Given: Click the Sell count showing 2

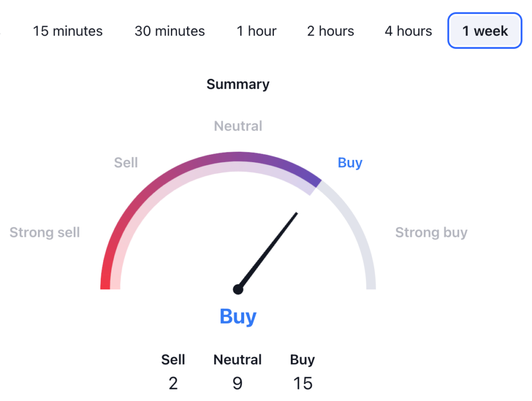Looking at the screenshot, I should click(173, 383).
